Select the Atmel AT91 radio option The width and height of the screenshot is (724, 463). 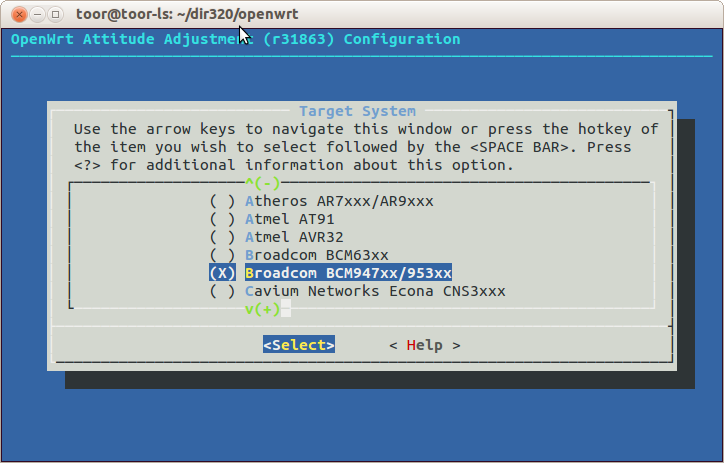coord(222,219)
